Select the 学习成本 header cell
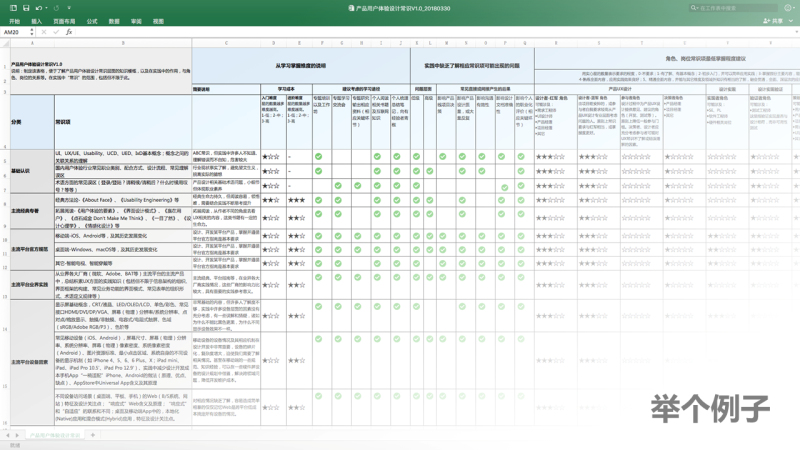The width and height of the screenshot is (800, 450). (286, 89)
